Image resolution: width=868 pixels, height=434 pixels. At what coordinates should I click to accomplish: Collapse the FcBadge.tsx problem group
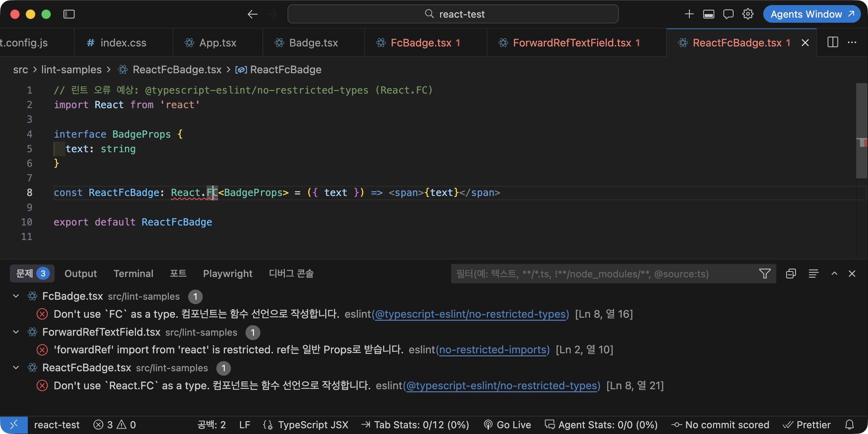[x=16, y=296]
